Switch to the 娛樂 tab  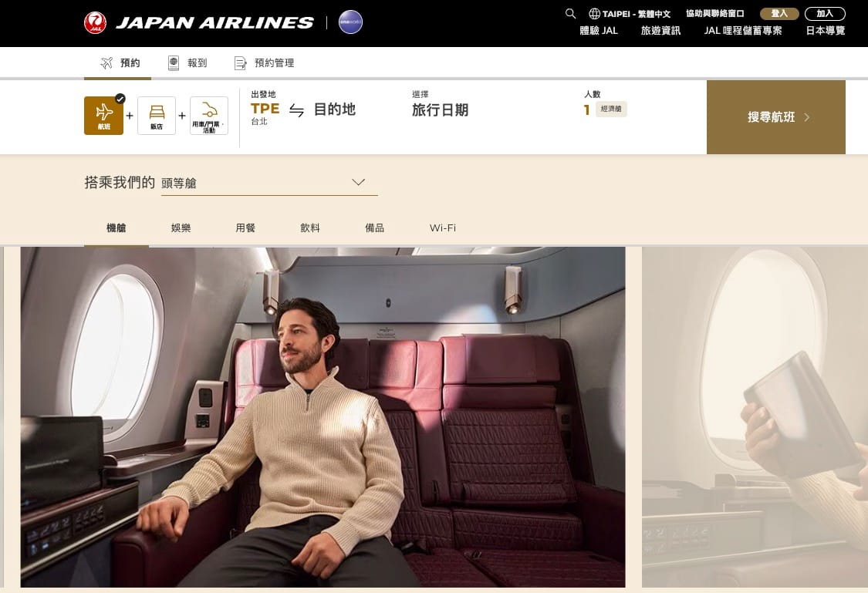(181, 228)
